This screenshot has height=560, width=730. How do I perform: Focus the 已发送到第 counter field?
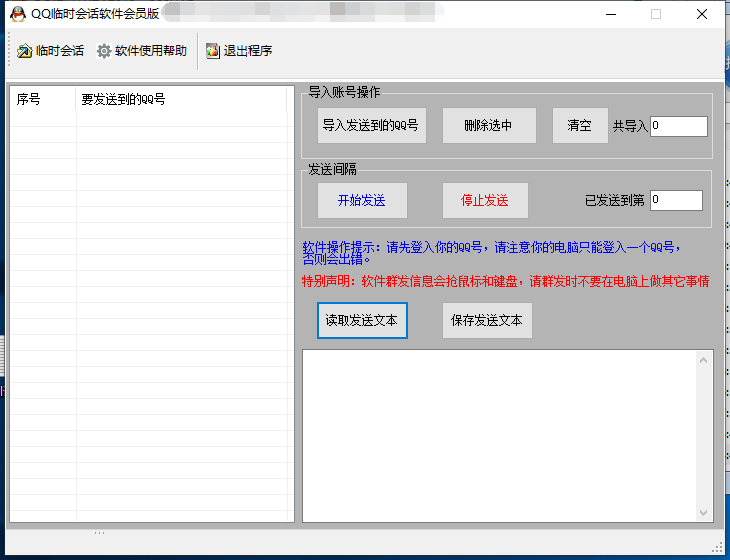pyautogui.click(x=676, y=200)
